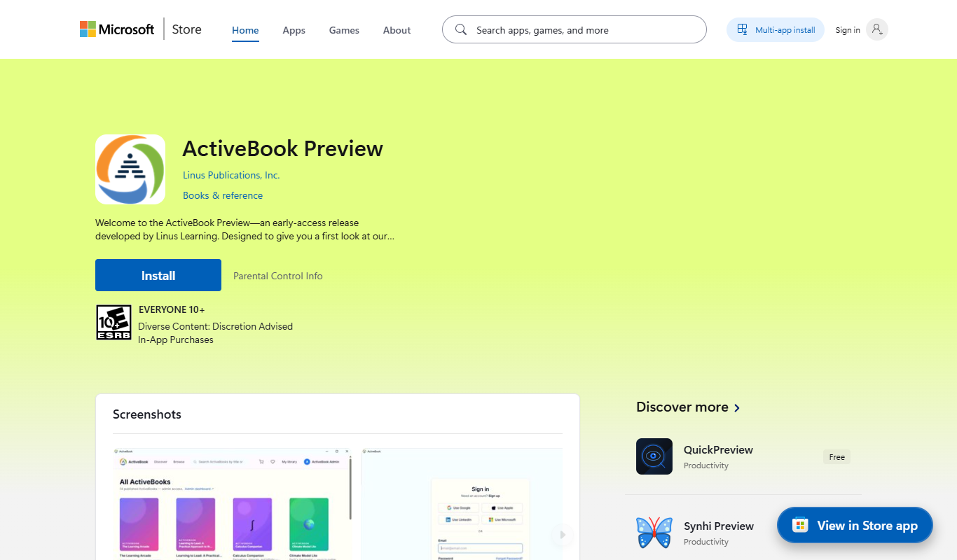Screen dimensions: 957x560
Task: Expand Discover more using its chevron
Action: 737,407
